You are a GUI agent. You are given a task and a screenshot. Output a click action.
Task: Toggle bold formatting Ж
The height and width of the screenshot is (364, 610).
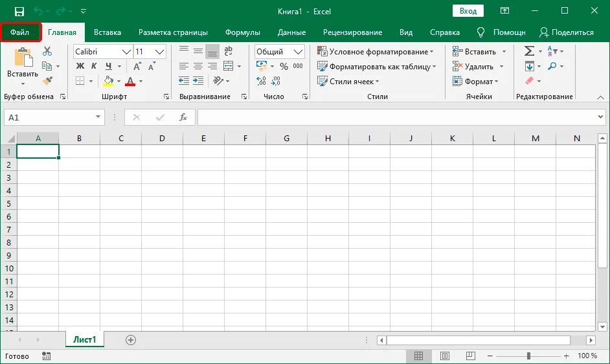pos(80,66)
